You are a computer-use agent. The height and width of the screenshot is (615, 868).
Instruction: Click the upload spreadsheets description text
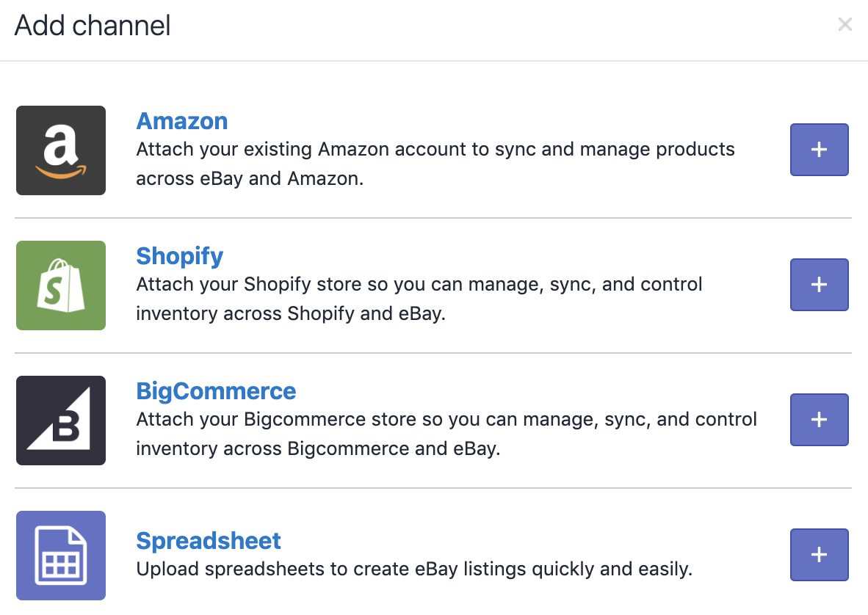pos(414,569)
